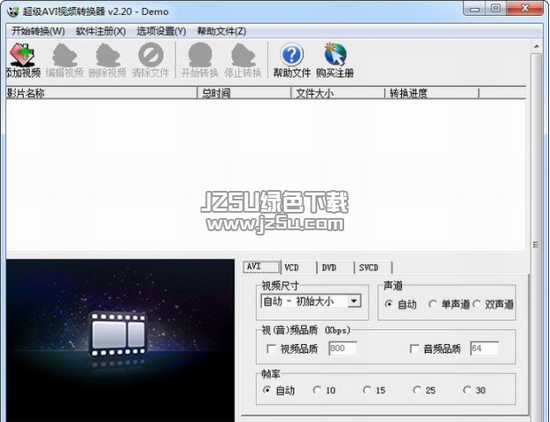Image resolution: width=550 pixels, height=422 pixels.
Task: Click the audio bitrate field showing 64
Action: tap(484, 348)
